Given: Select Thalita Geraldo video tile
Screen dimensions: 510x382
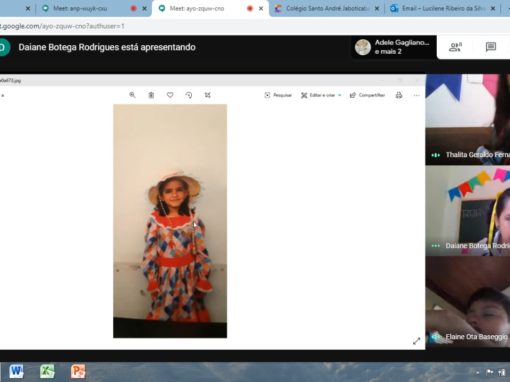Looking at the screenshot, I should (x=468, y=119).
